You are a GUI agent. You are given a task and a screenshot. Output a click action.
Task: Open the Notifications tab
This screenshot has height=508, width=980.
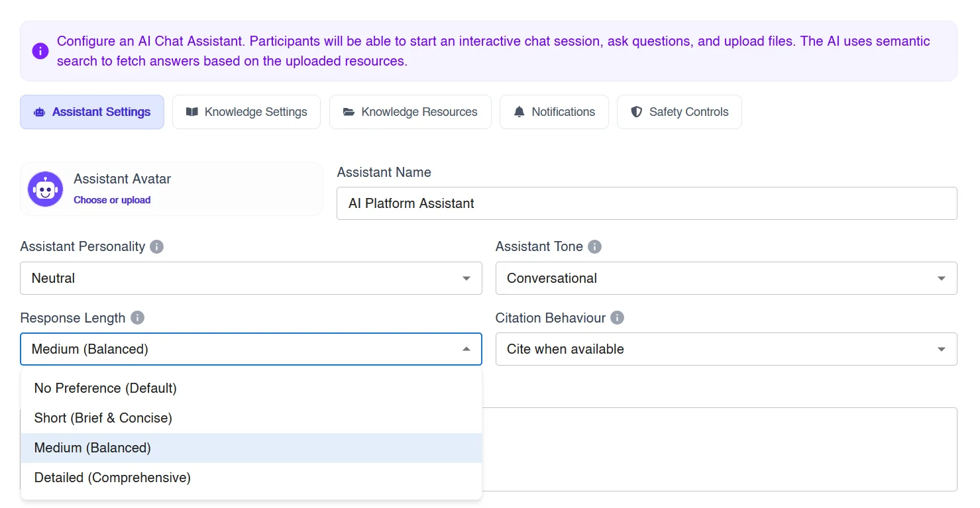[554, 112]
